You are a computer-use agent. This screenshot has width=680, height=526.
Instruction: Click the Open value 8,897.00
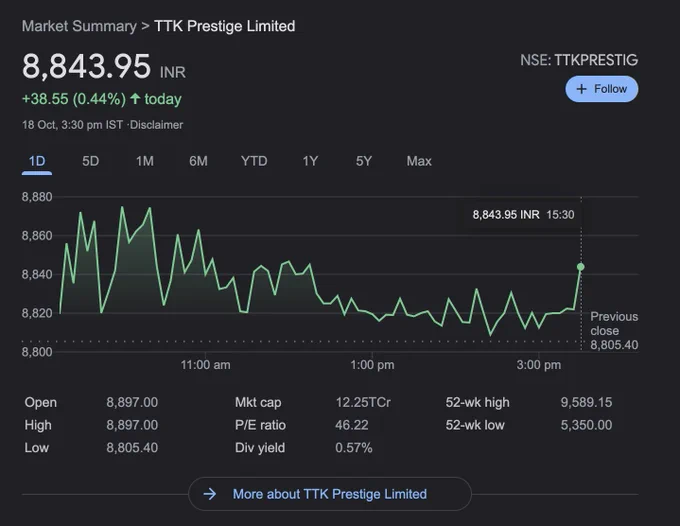[132, 402]
